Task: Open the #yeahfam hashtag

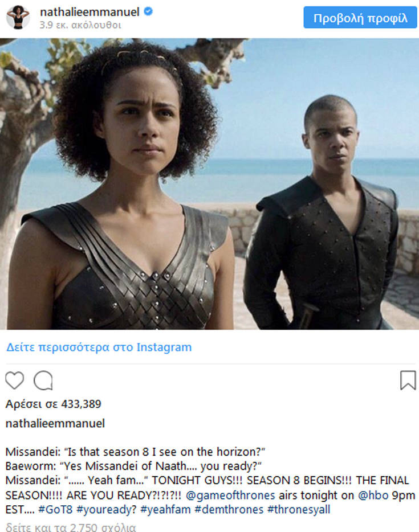Action: point(165,510)
